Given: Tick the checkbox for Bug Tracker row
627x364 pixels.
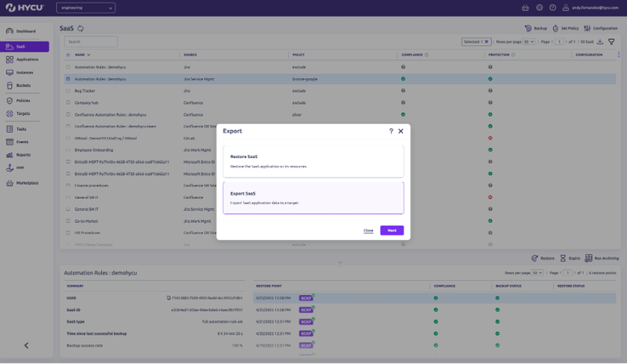Looking at the screenshot, I should click(x=69, y=91).
